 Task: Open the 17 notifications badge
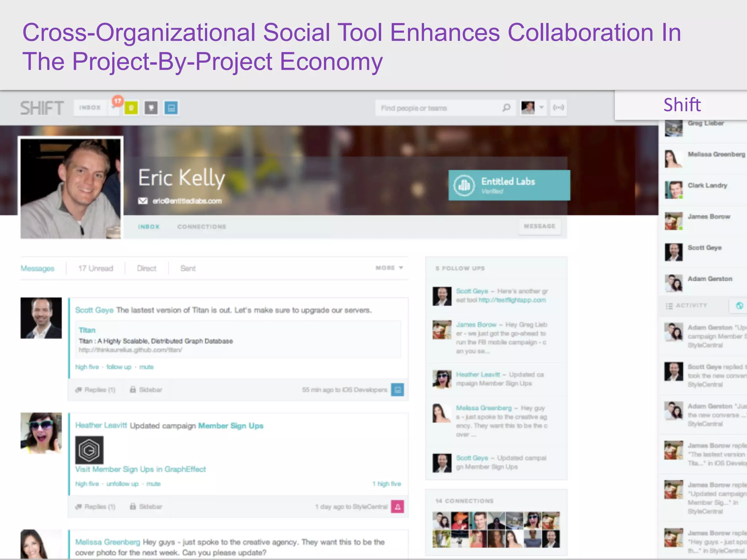coord(117,102)
